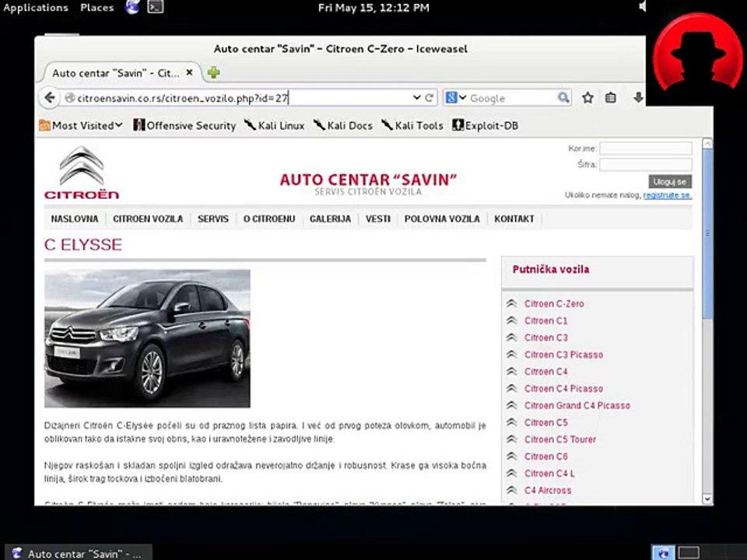Viewport: 747px width, 560px height.
Task: Open the Places menu in top panel
Action: click(x=96, y=8)
